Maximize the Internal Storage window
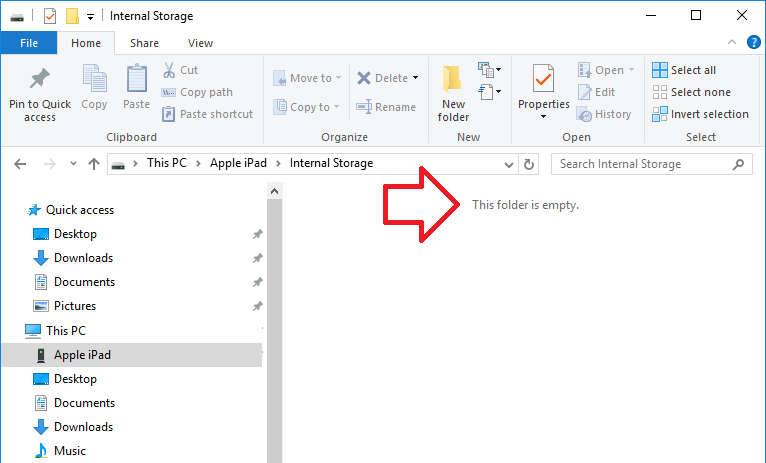 [696, 15]
